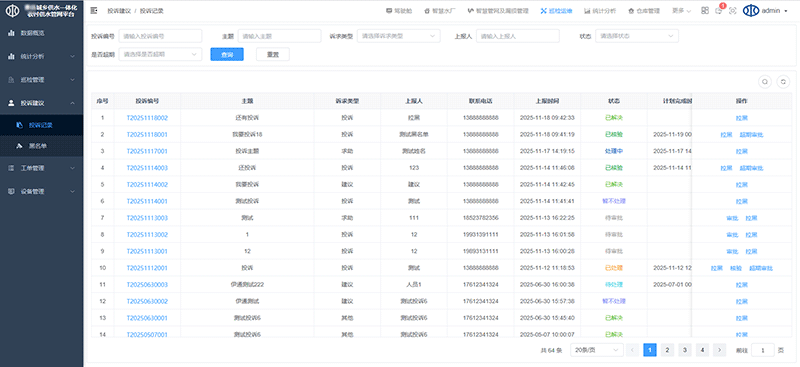Open the 诉求类型 dropdown filter

(398, 36)
